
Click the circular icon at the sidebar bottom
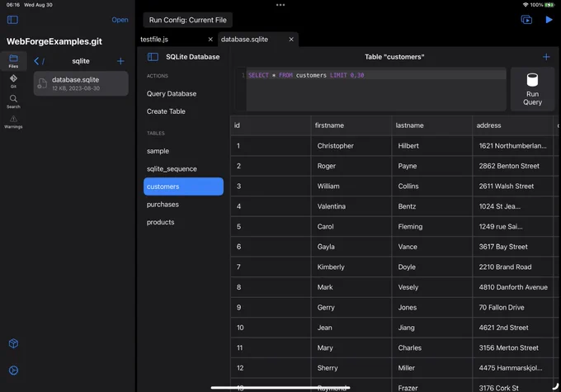click(x=13, y=371)
